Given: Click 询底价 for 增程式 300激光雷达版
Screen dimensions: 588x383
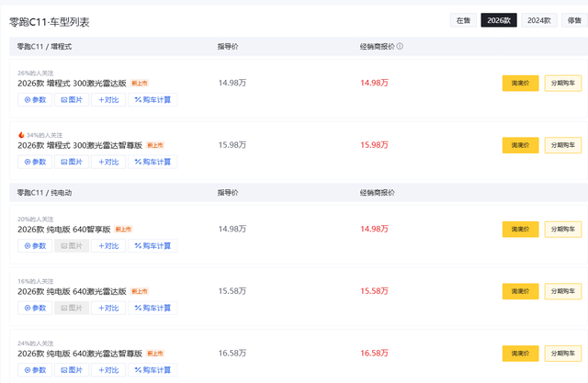Looking at the screenshot, I should 521,84.
